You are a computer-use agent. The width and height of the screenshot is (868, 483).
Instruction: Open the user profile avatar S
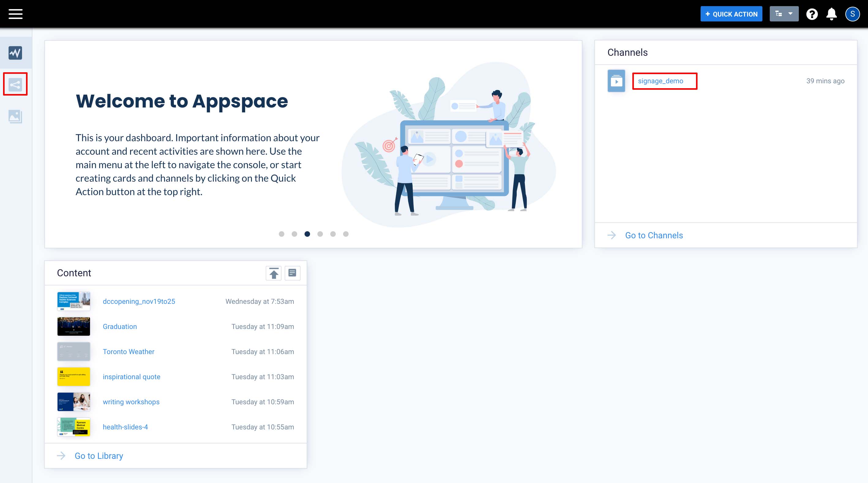point(852,14)
